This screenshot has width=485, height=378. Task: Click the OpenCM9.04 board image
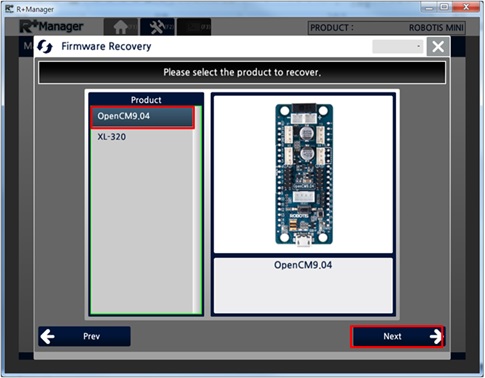(304, 174)
